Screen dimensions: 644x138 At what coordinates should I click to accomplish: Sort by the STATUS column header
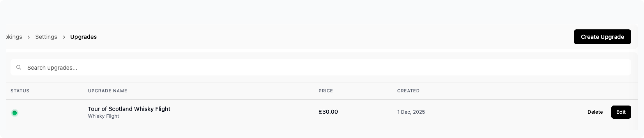point(20,91)
